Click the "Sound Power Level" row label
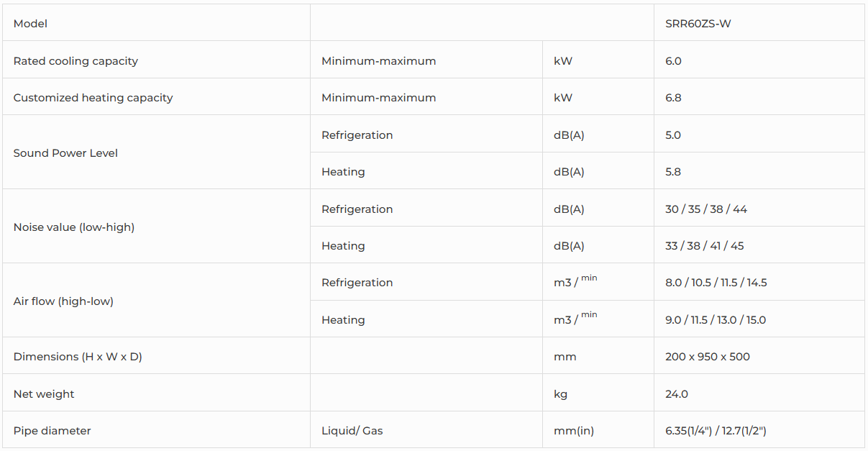This screenshot has height=451, width=868. tap(65, 153)
